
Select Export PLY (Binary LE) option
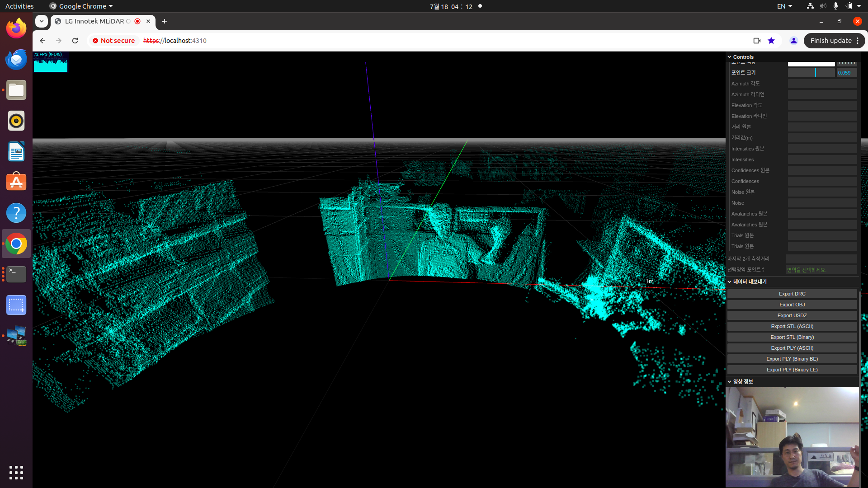point(792,370)
